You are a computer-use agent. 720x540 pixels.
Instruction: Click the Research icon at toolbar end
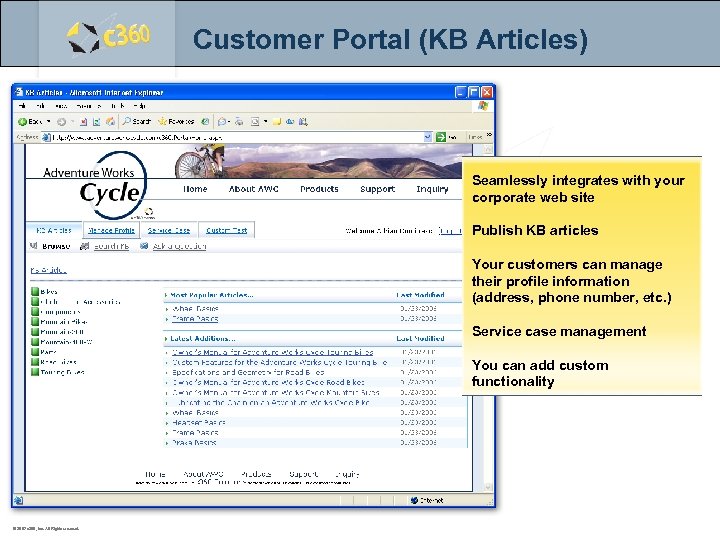coord(303,122)
